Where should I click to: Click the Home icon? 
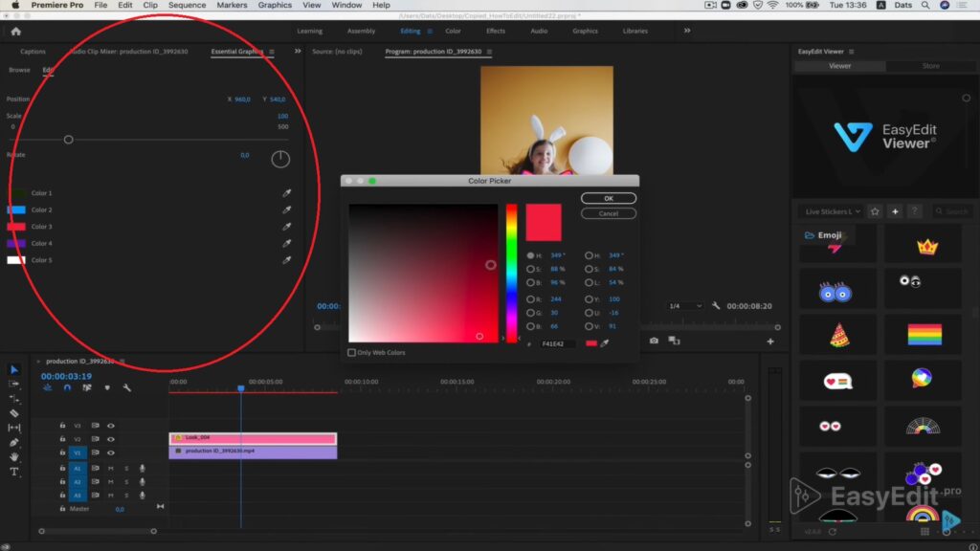click(16, 32)
